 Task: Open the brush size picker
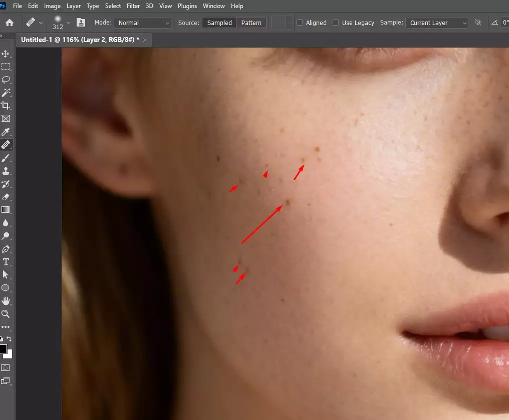click(x=60, y=23)
